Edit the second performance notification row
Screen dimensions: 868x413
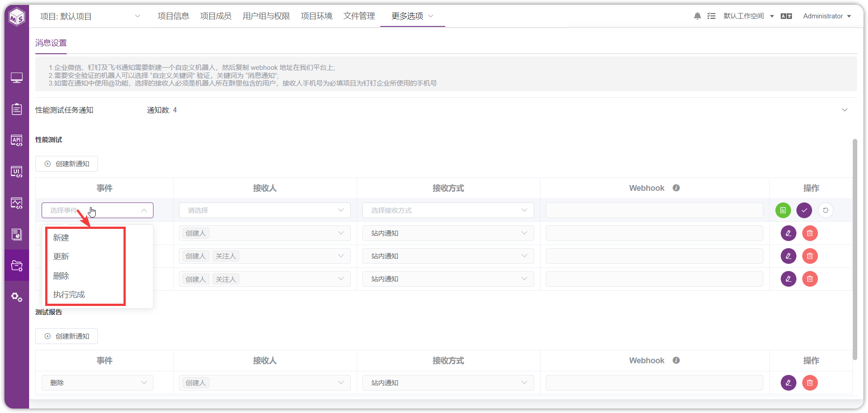(x=788, y=256)
